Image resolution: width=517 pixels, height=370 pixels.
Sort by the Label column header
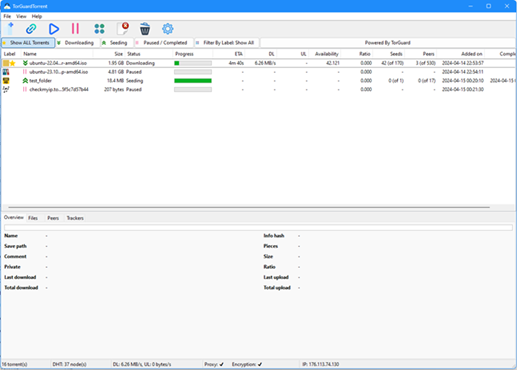(11, 54)
